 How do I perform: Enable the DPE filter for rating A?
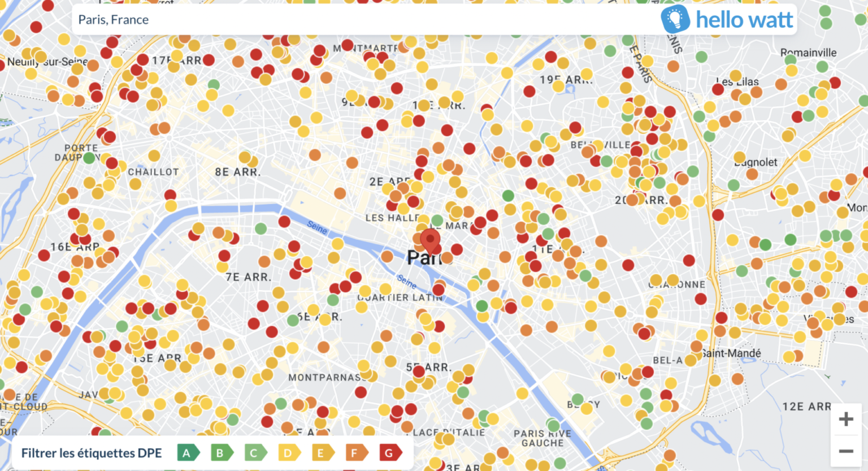(x=188, y=453)
